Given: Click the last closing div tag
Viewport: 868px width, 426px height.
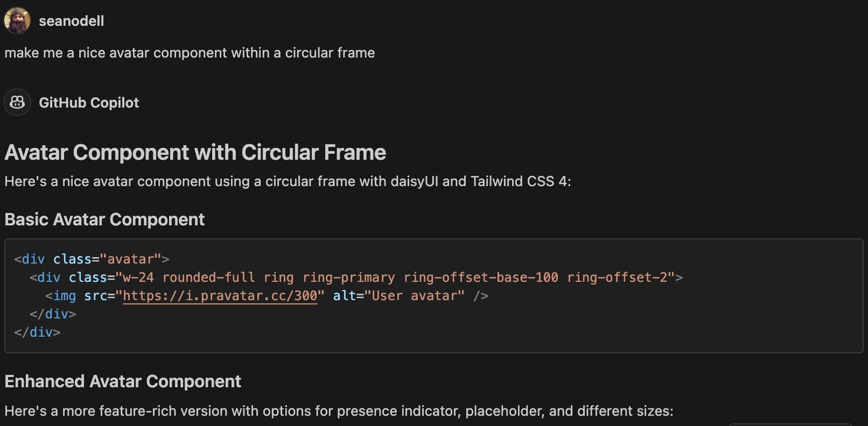Looking at the screenshot, I should pos(37,332).
